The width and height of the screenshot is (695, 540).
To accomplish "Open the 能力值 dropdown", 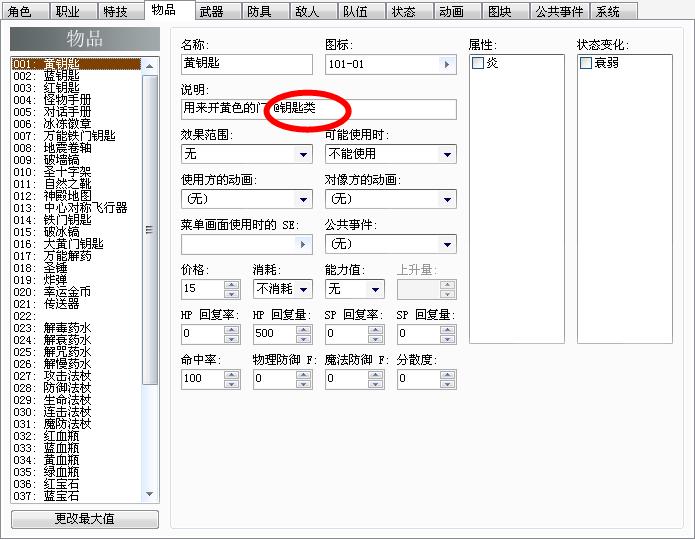I will tap(375, 290).
